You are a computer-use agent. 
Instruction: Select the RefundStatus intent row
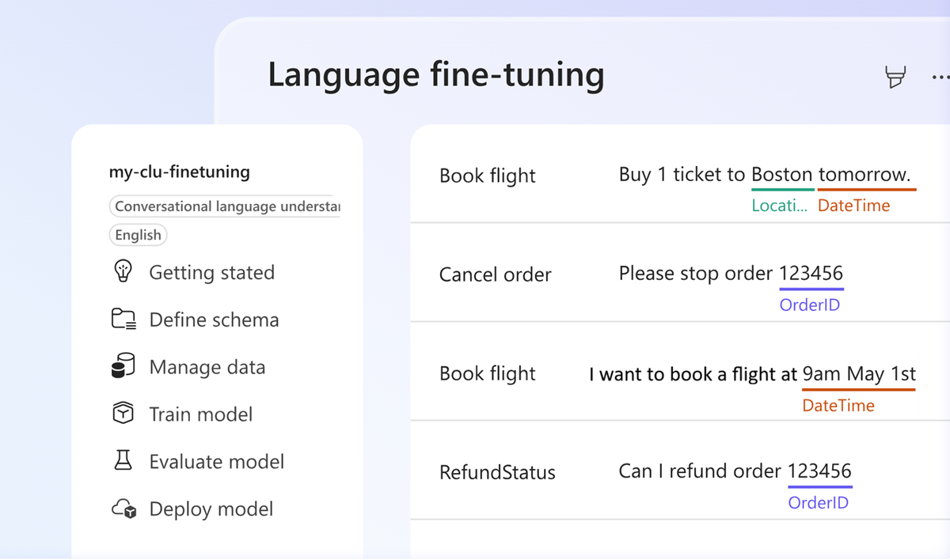(497, 472)
